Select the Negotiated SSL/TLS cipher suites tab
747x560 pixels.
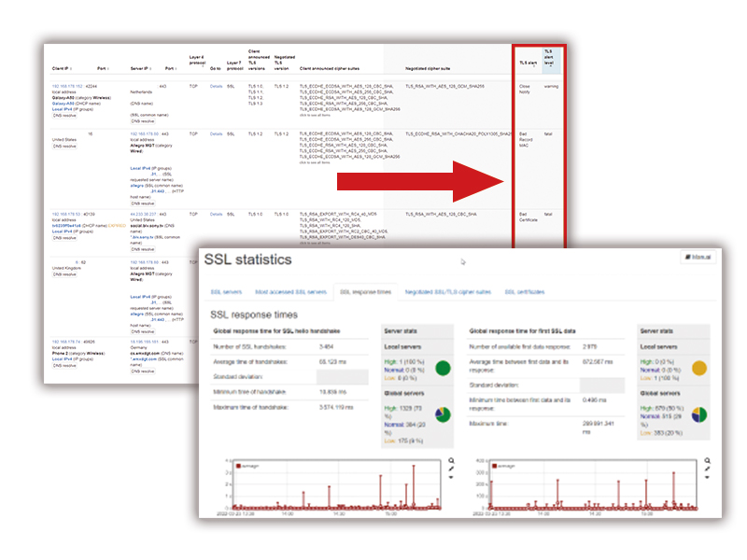point(447,292)
